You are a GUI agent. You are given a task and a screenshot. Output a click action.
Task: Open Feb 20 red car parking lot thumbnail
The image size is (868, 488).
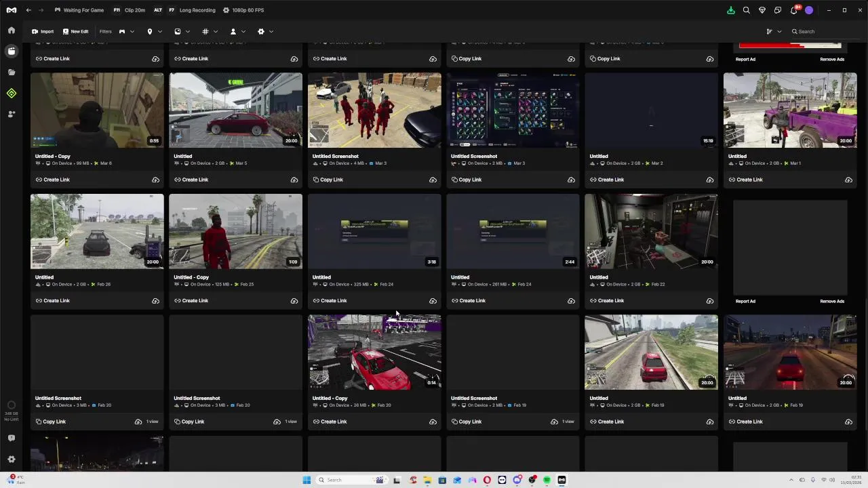(374, 352)
